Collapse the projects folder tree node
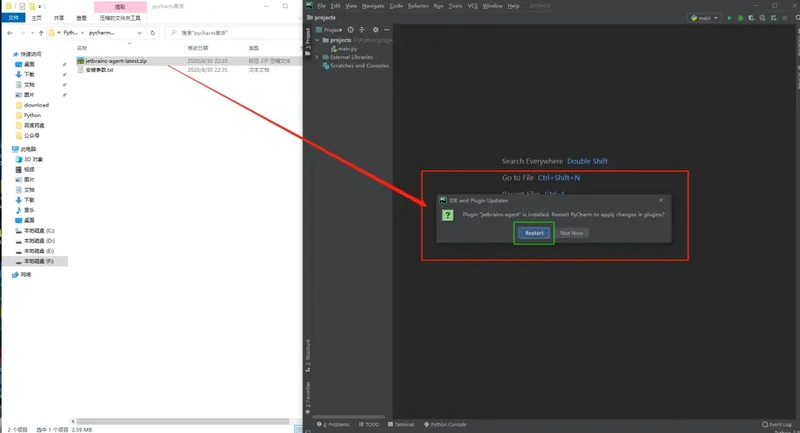 (x=317, y=40)
